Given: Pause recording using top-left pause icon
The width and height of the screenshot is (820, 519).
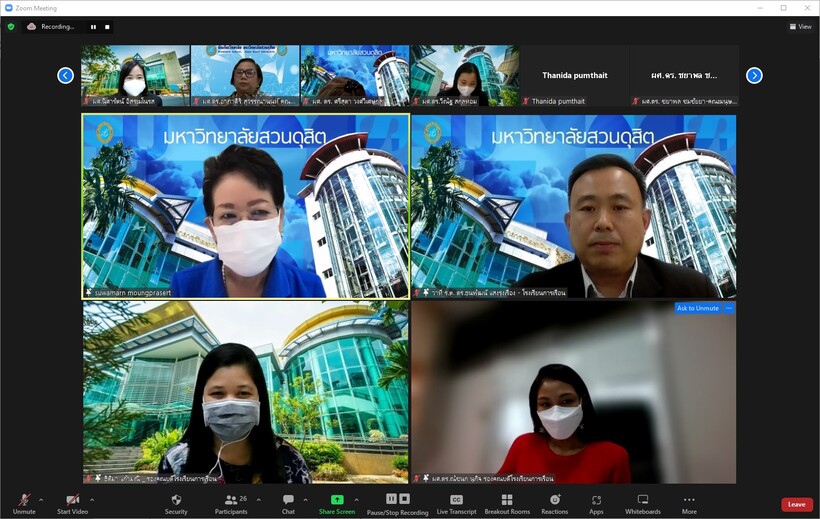Looking at the screenshot, I should pyautogui.click(x=93, y=27).
